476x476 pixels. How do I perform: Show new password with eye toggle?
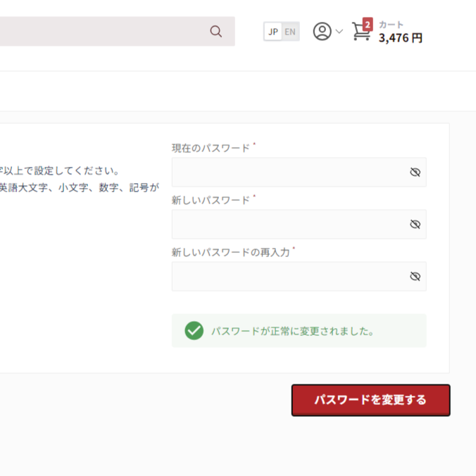[x=415, y=225]
